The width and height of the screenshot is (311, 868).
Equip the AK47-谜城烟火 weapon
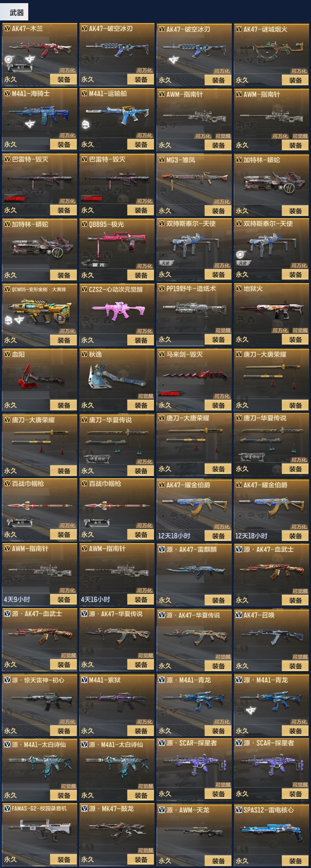tap(295, 80)
